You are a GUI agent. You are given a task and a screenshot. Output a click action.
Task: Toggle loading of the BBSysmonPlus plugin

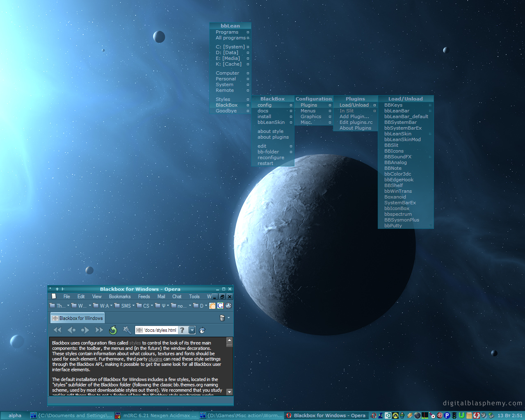(x=406, y=220)
